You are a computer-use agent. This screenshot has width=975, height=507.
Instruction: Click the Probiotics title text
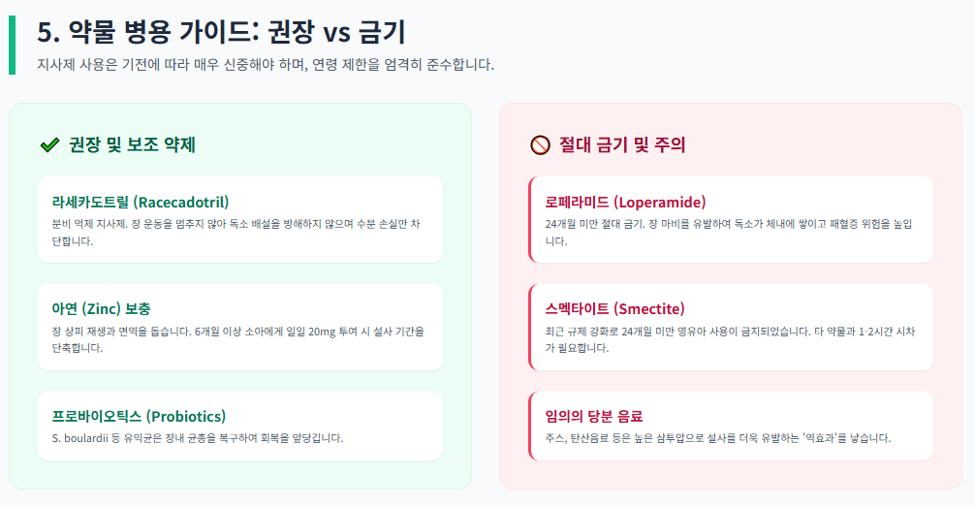point(139,416)
